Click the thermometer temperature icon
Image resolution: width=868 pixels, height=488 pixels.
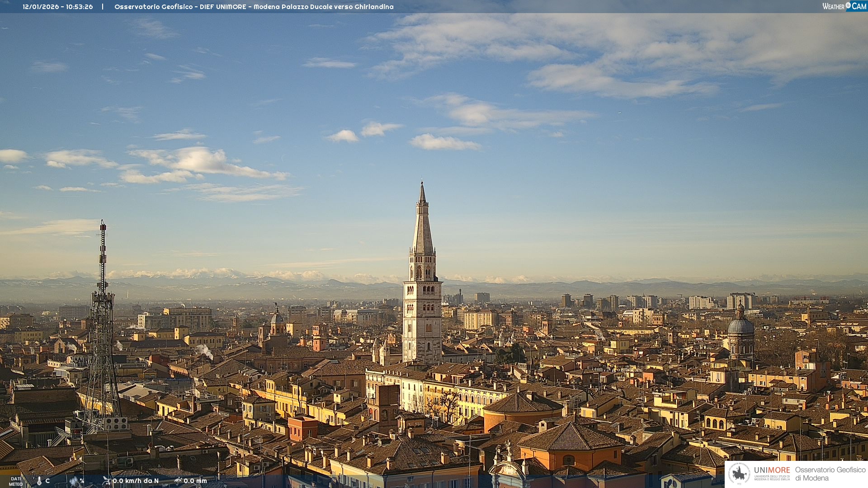pos(39,481)
